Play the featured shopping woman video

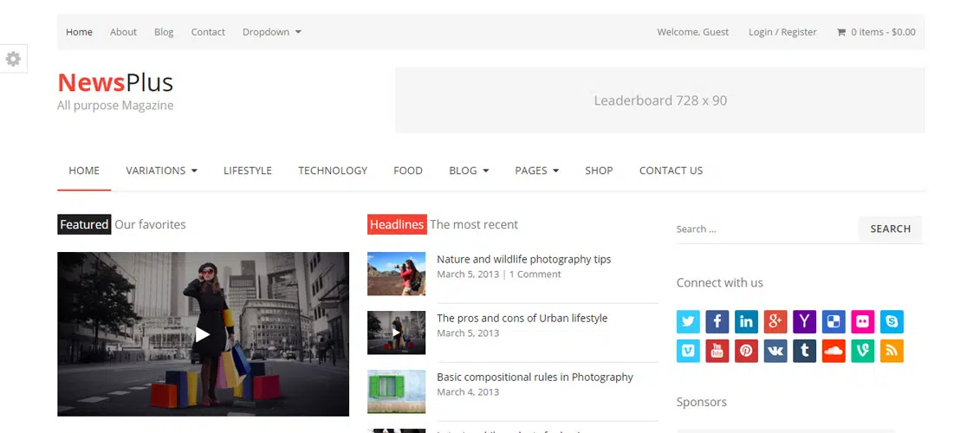[x=203, y=334]
